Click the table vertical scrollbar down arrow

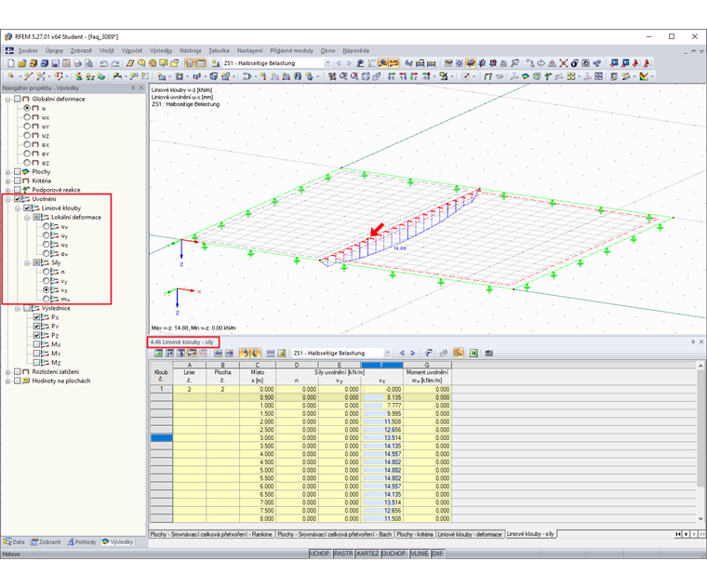pyautogui.click(x=700, y=518)
